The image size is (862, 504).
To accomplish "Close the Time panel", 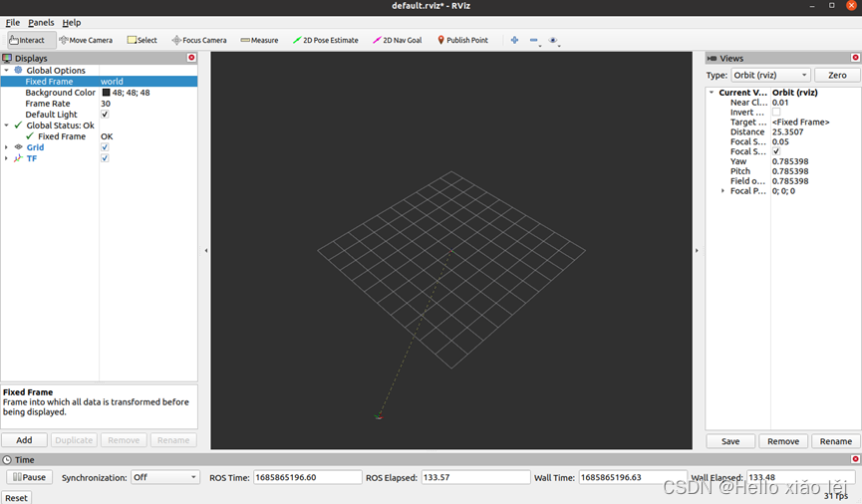I will [855, 459].
